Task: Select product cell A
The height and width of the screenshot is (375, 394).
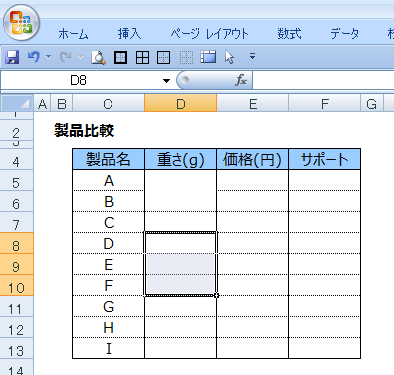Action: pyautogui.click(x=108, y=180)
